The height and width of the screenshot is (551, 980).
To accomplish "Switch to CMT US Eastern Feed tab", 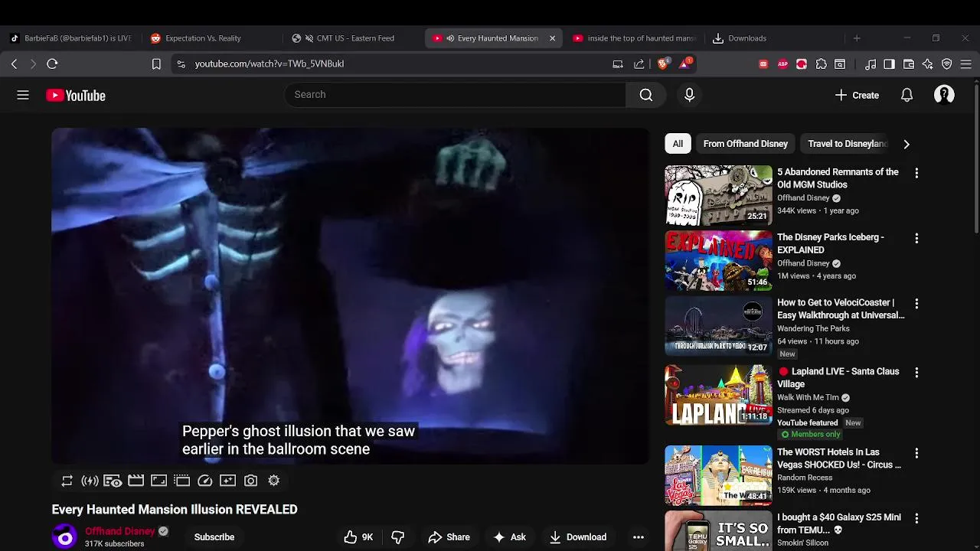I will pyautogui.click(x=354, y=38).
